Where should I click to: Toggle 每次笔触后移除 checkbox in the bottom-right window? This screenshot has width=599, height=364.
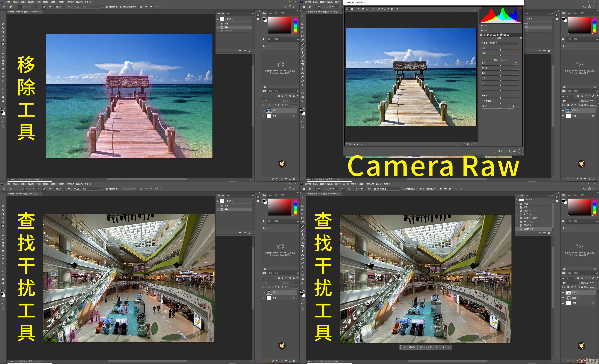click(x=421, y=189)
